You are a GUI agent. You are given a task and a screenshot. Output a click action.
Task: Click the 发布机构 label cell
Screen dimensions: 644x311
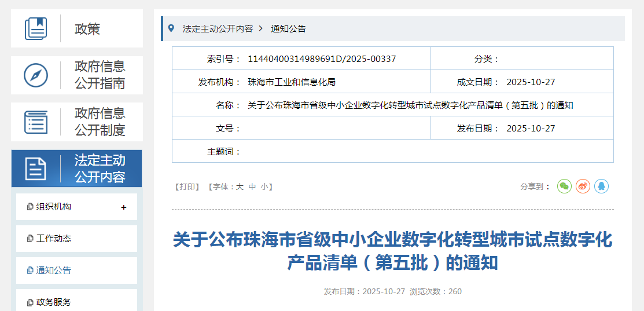(219, 82)
